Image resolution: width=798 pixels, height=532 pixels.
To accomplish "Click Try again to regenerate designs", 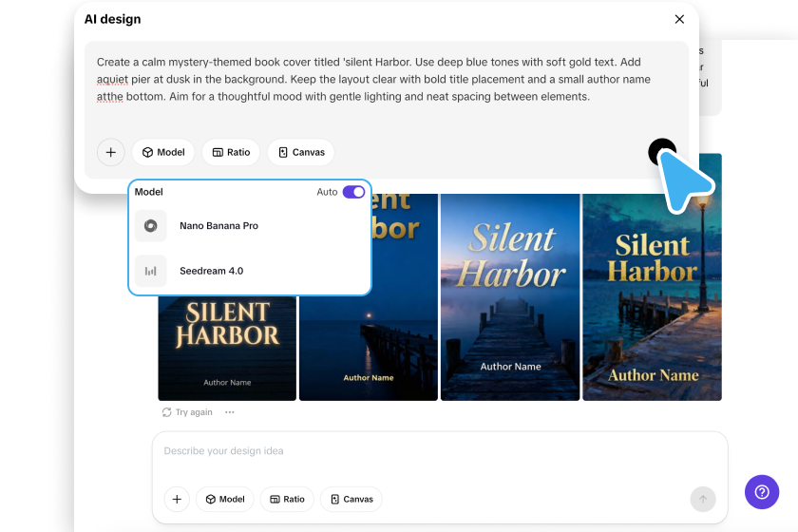I will (x=187, y=412).
